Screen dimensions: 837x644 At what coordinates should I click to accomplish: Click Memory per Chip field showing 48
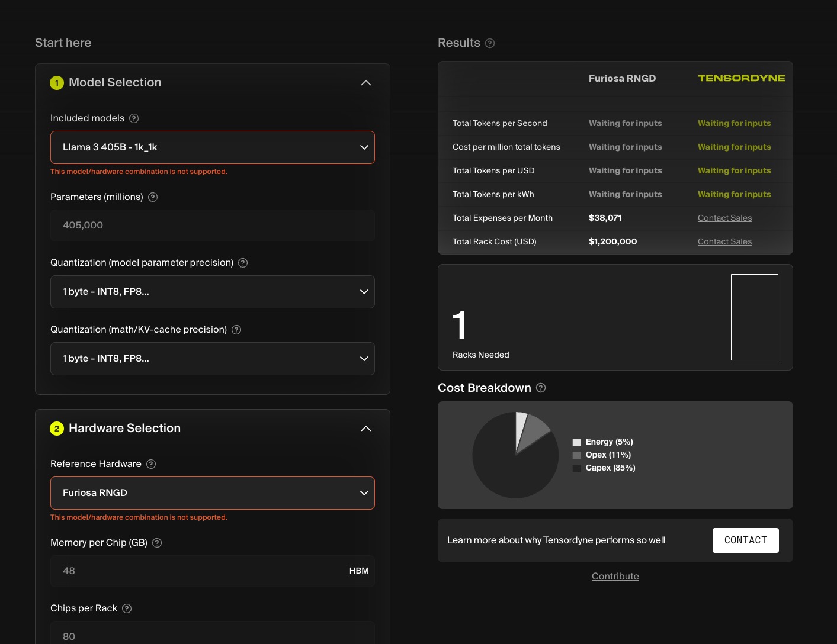[213, 571]
